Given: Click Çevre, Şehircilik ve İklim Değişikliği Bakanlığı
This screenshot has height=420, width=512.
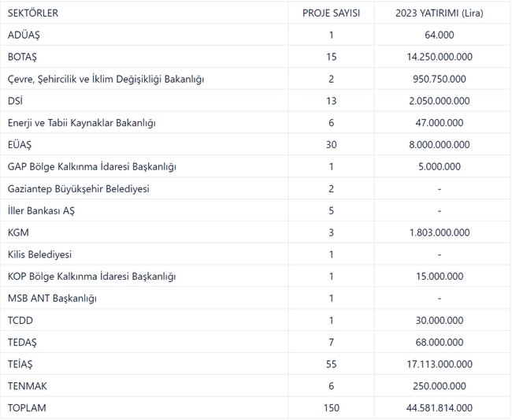Looking at the screenshot, I should coord(106,79).
